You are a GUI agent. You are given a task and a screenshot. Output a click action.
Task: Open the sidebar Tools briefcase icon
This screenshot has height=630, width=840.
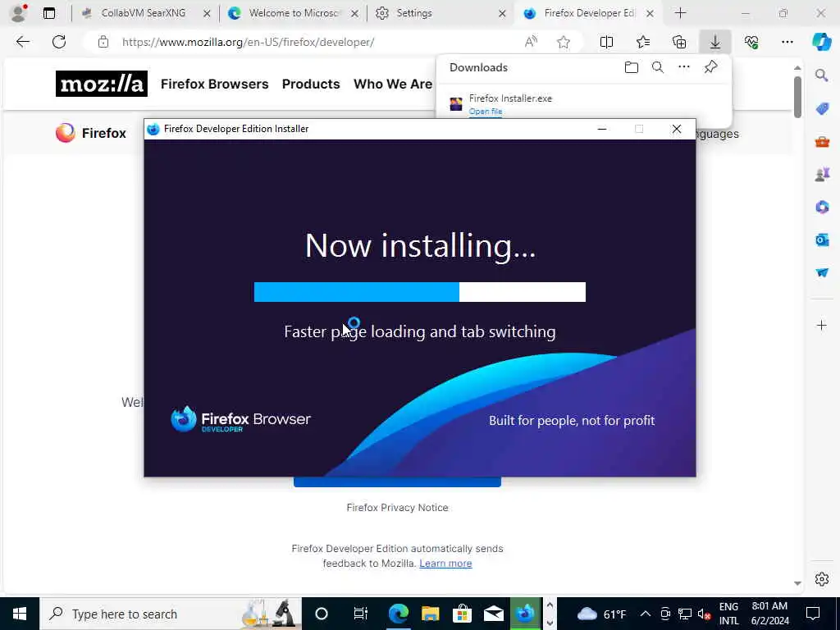[x=822, y=141]
